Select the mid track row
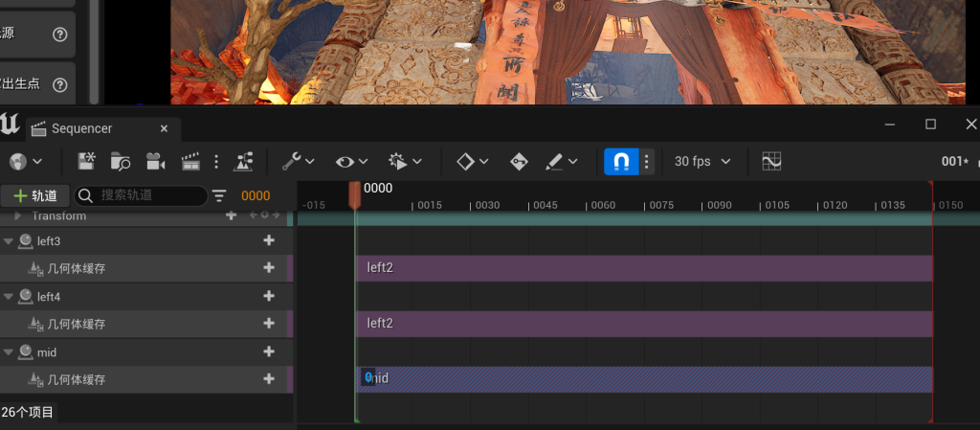The width and height of the screenshot is (980, 430). point(146,352)
